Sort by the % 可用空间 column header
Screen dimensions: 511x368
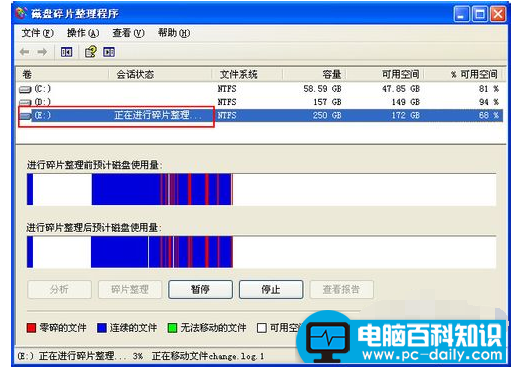coord(463,74)
